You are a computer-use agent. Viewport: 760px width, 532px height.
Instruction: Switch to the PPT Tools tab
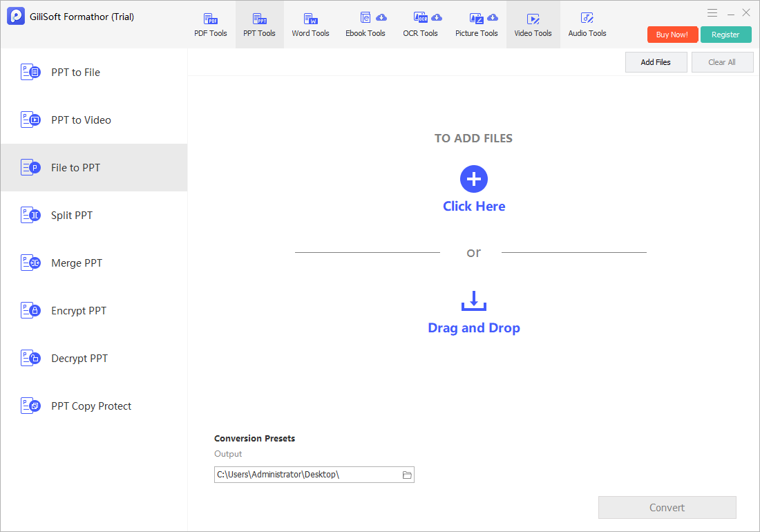[x=259, y=25]
